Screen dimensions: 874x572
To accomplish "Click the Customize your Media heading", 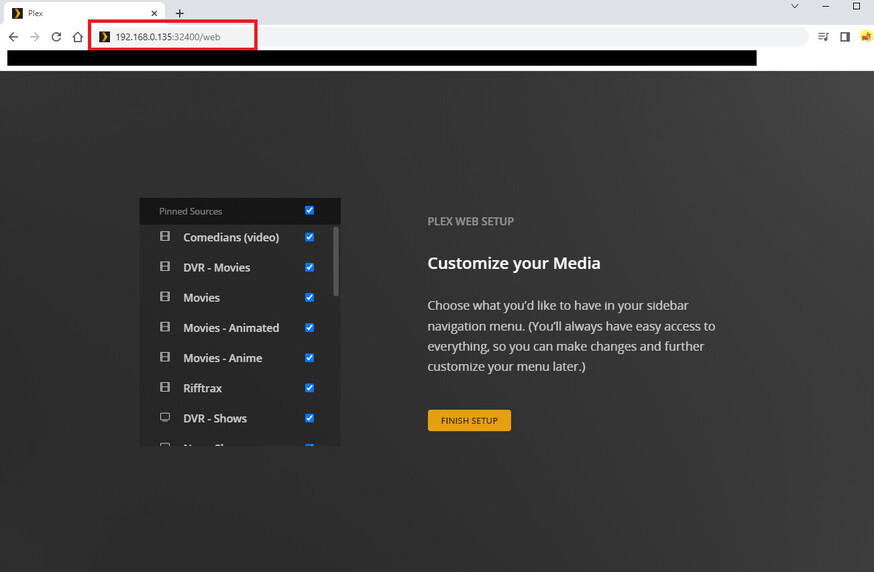I will click(x=513, y=263).
